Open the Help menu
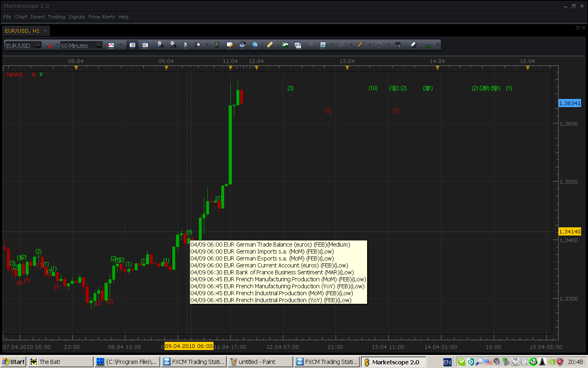 coord(123,17)
